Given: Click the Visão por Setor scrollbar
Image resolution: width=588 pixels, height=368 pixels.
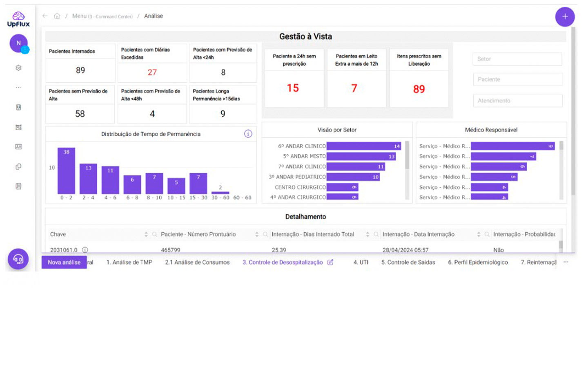Looking at the screenshot, I should [x=407, y=155].
